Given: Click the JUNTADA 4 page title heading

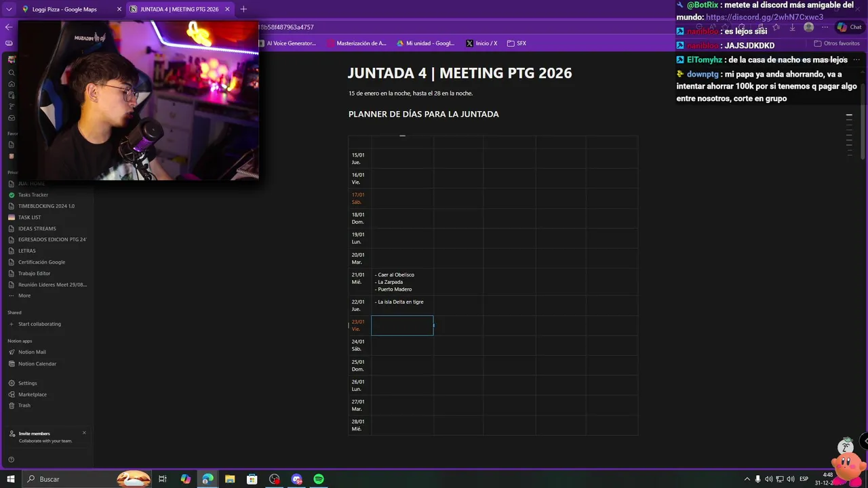Looking at the screenshot, I should (460, 73).
